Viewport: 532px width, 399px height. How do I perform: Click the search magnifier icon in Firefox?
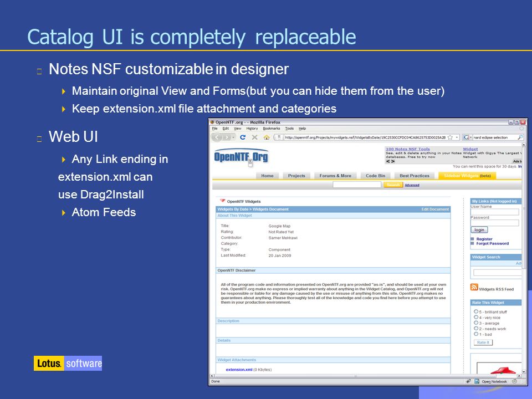(520, 137)
